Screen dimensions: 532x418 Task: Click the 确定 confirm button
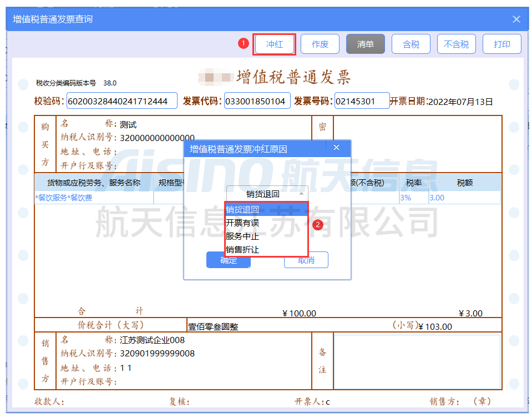228,260
